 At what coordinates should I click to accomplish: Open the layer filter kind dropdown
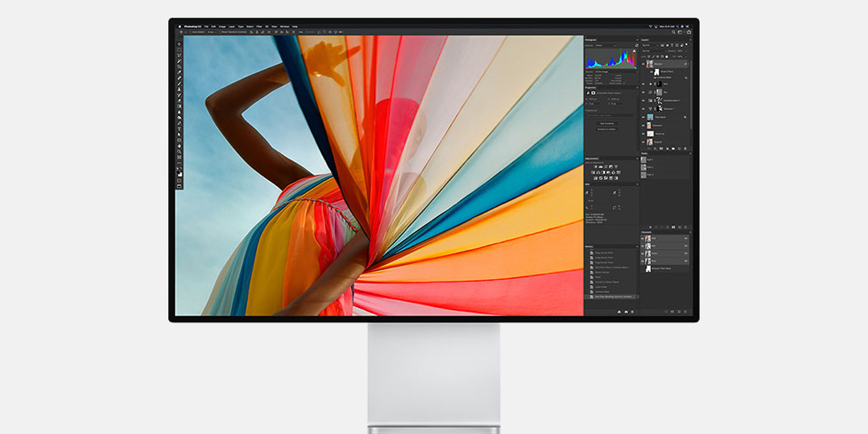tap(648, 45)
